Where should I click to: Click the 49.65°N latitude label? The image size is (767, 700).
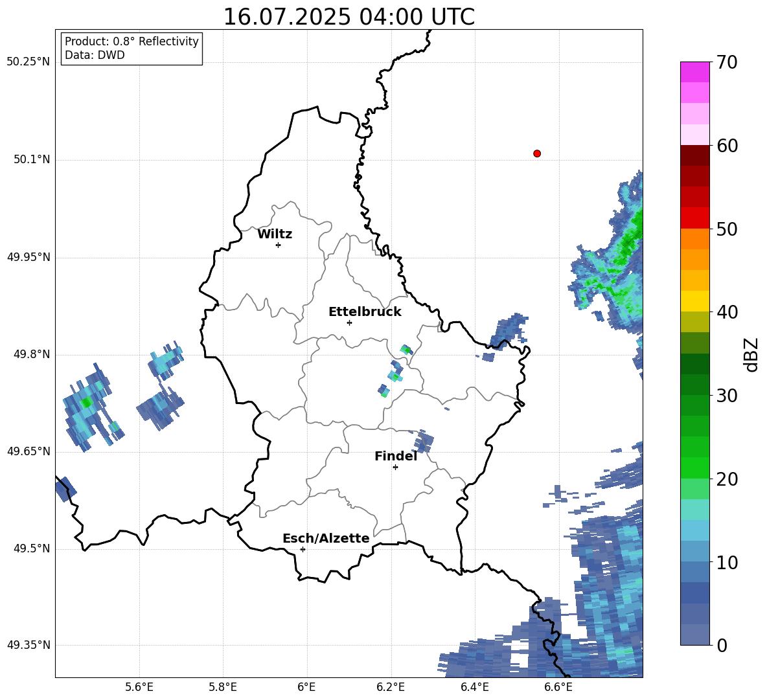pos(29,451)
